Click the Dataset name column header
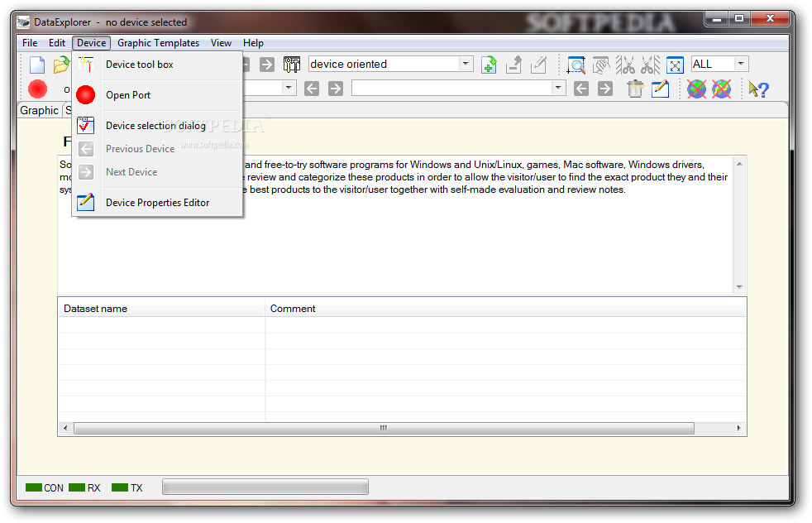The width and height of the screenshot is (812, 523). (161, 309)
